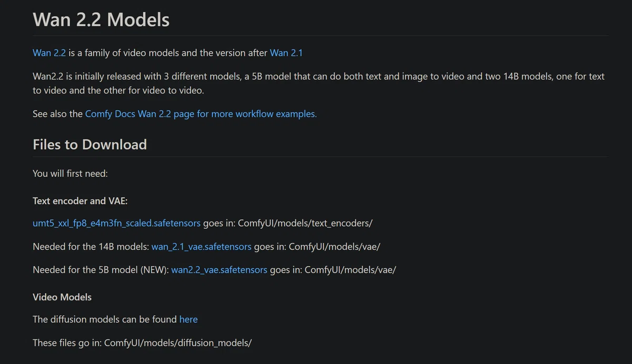Screen dimensions: 632x364
Task: Open the Wan 2.1 link
Action: (286, 53)
